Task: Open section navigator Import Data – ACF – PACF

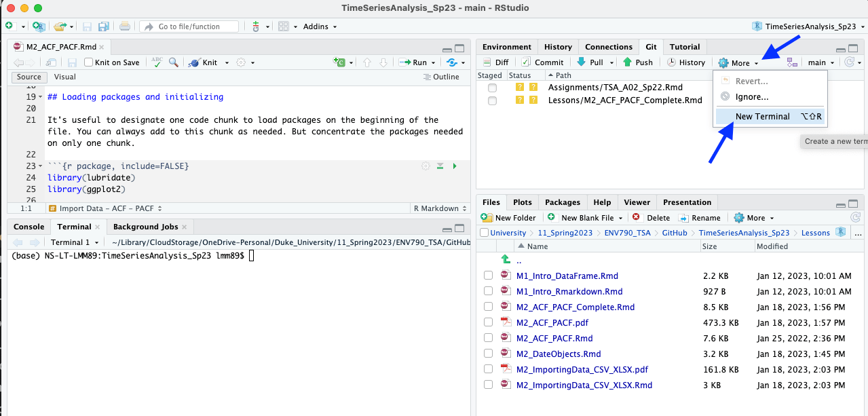Action: (106, 208)
